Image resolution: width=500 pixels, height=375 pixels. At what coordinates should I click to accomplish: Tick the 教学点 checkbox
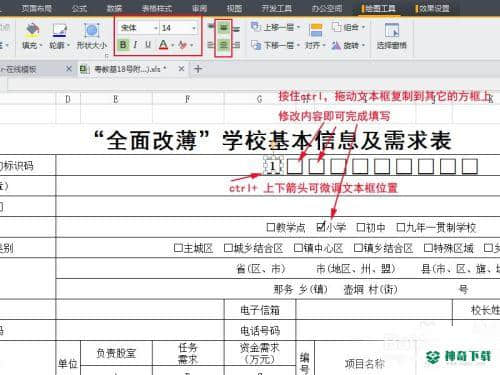tap(271, 227)
